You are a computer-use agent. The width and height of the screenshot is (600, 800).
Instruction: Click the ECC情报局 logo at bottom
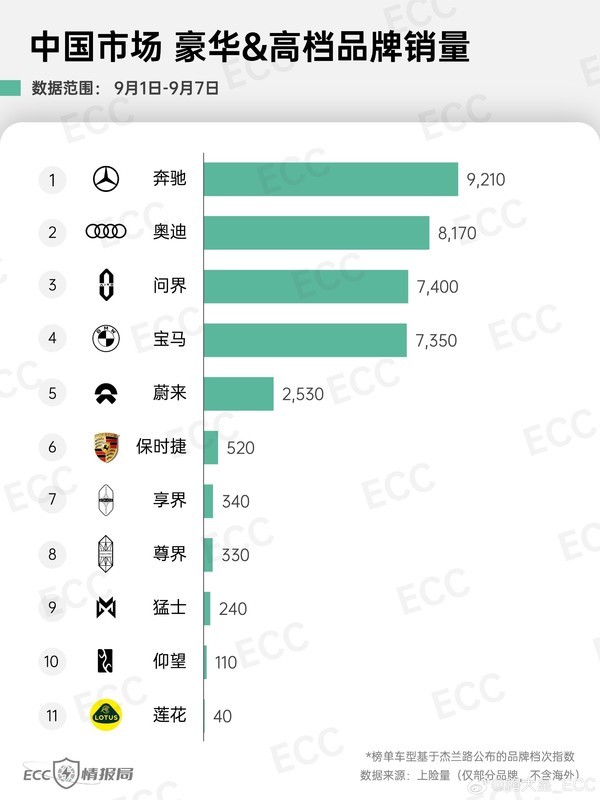pos(80,775)
